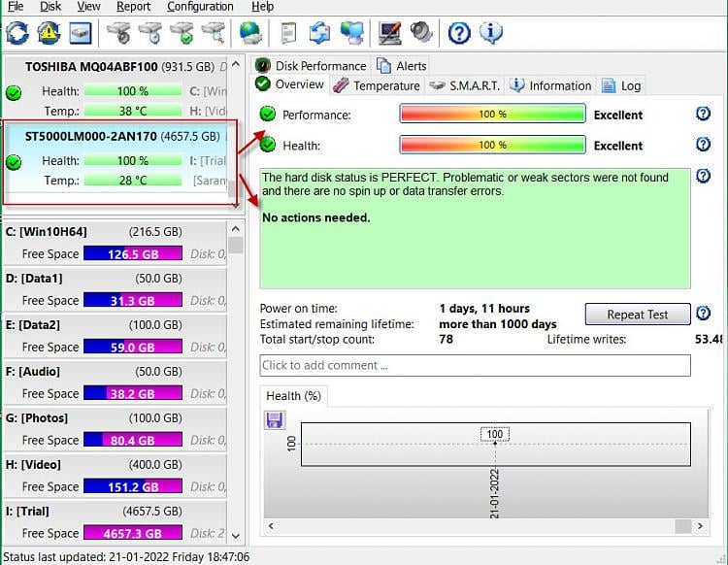This screenshot has width=728, height=565.
Task: Click the Repeat Test button
Action: (x=638, y=315)
